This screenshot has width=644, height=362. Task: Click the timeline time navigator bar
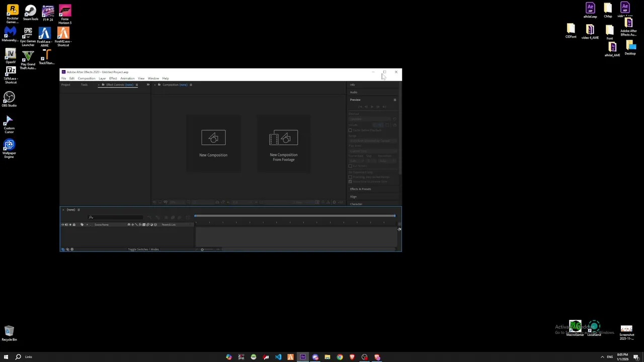click(295, 216)
